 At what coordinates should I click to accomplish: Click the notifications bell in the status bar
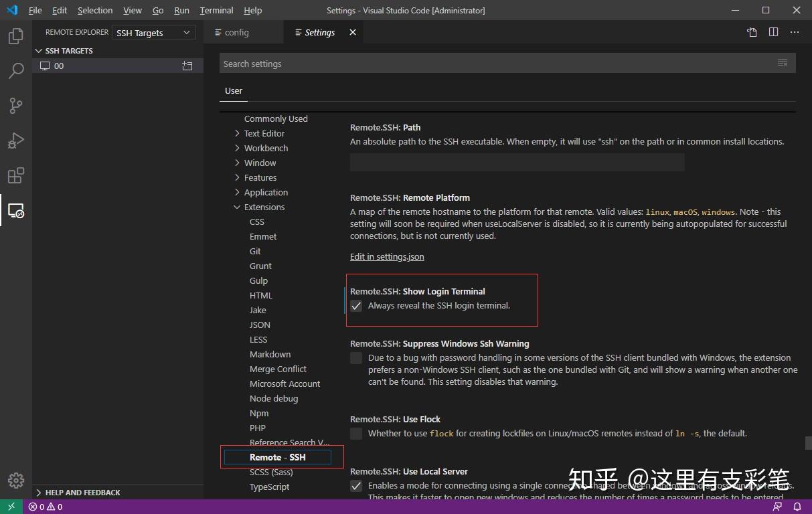pyautogui.click(x=797, y=507)
